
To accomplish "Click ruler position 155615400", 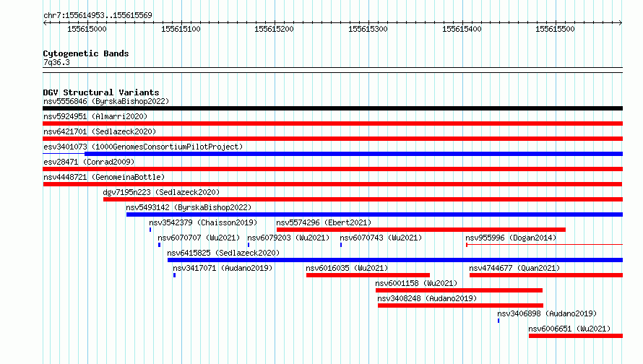I will click(462, 29).
